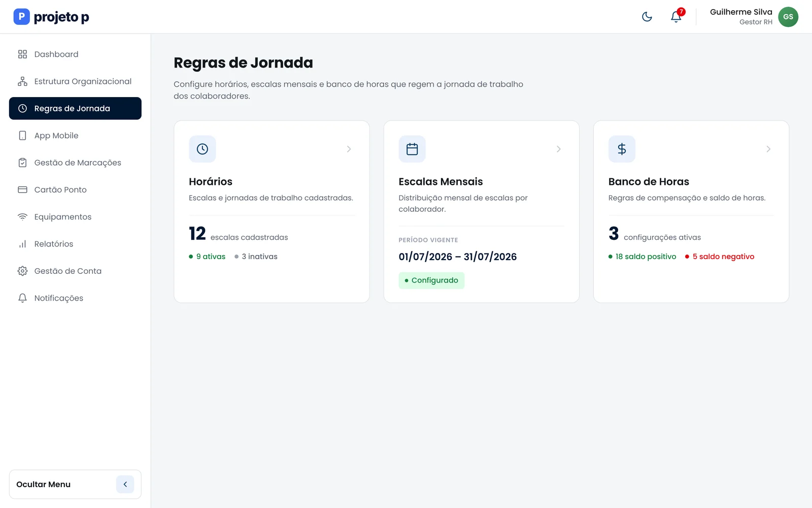Click the Escalas Mensais calendar icon
This screenshot has width=812, height=508.
point(412,149)
